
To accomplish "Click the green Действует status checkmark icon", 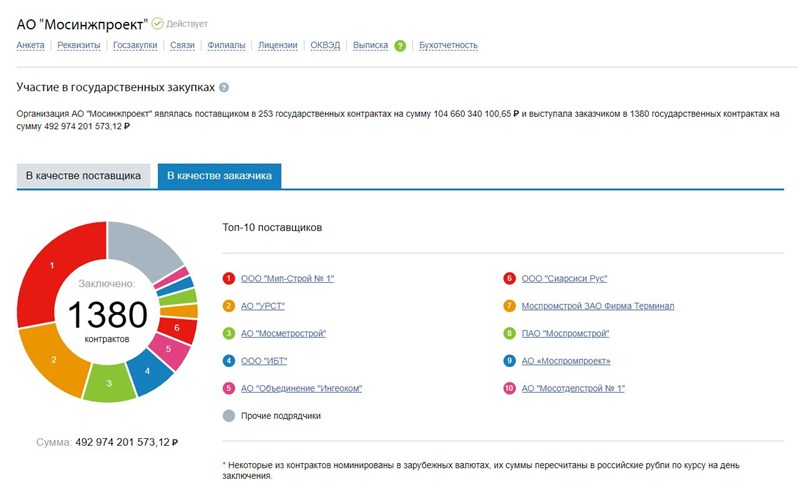I will pos(158,23).
